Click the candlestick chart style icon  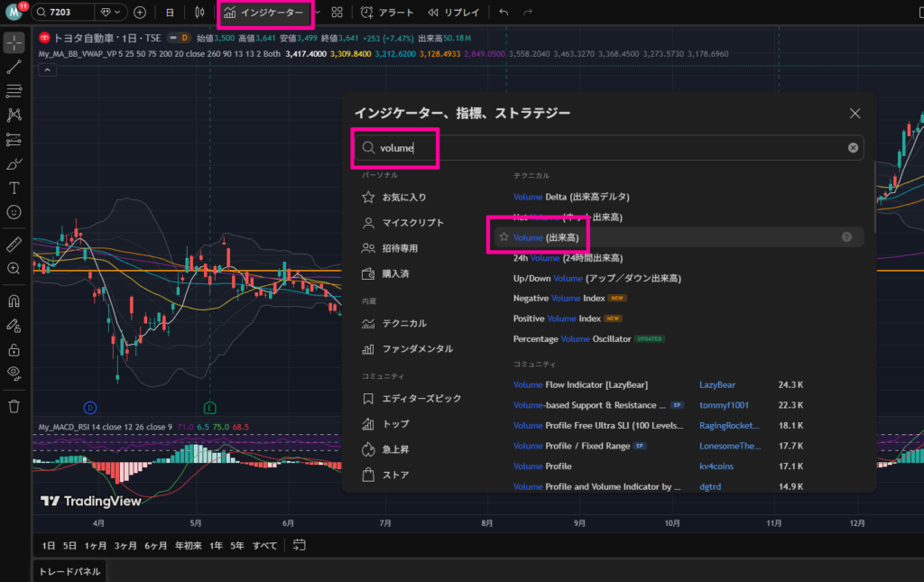click(199, 13)
